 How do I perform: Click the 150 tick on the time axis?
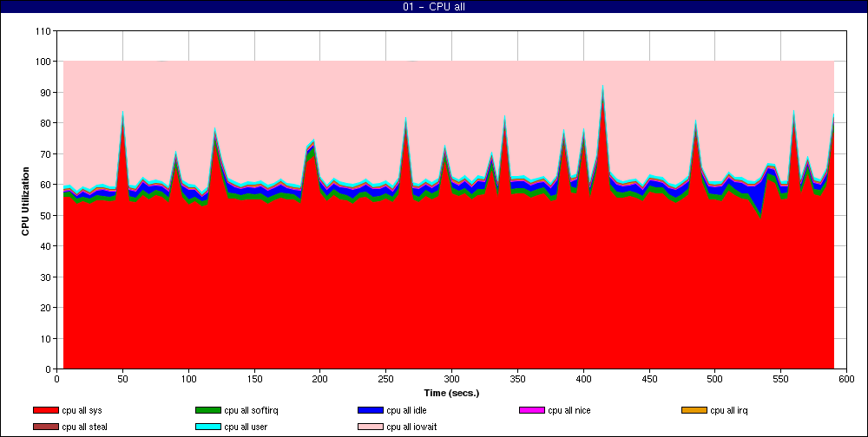click(254, 379)
